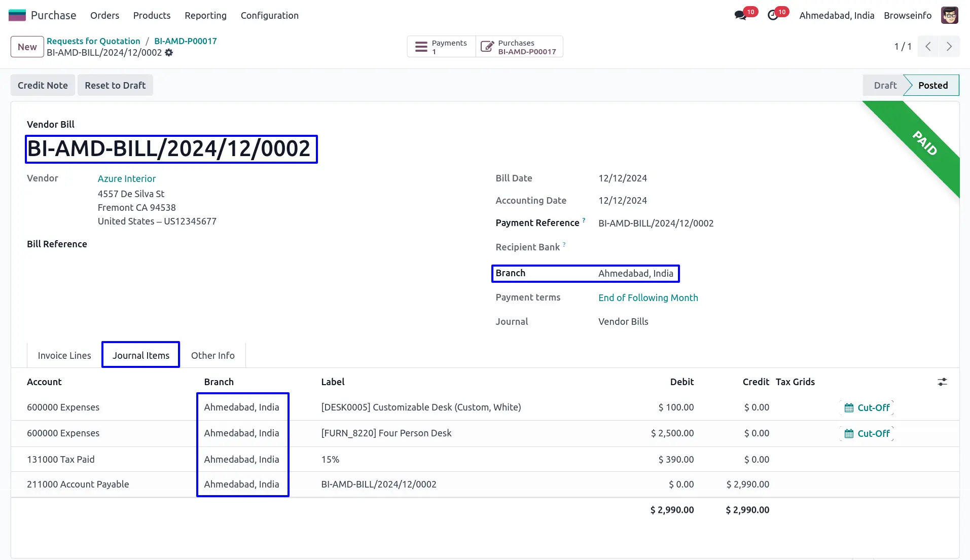This screenshot has width=970, height=560.
Task: Click the Draft status stage
Action: pyautogui.click(x=885, y=85)
